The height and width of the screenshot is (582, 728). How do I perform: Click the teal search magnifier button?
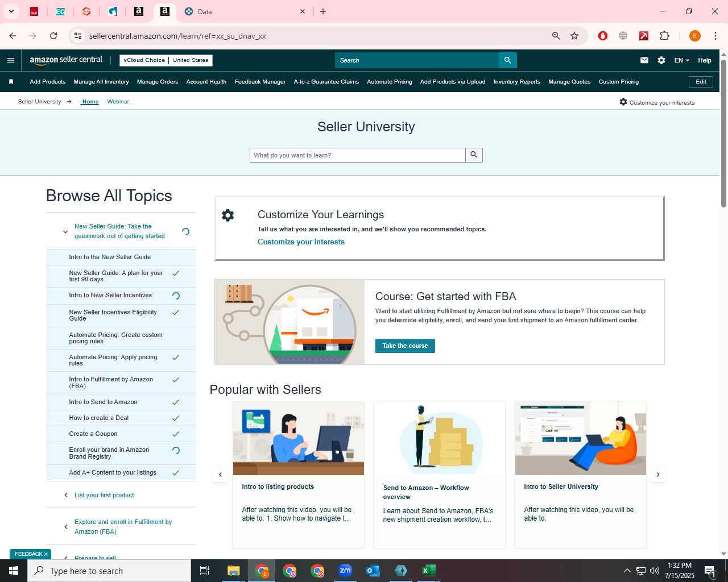(507, 60)
